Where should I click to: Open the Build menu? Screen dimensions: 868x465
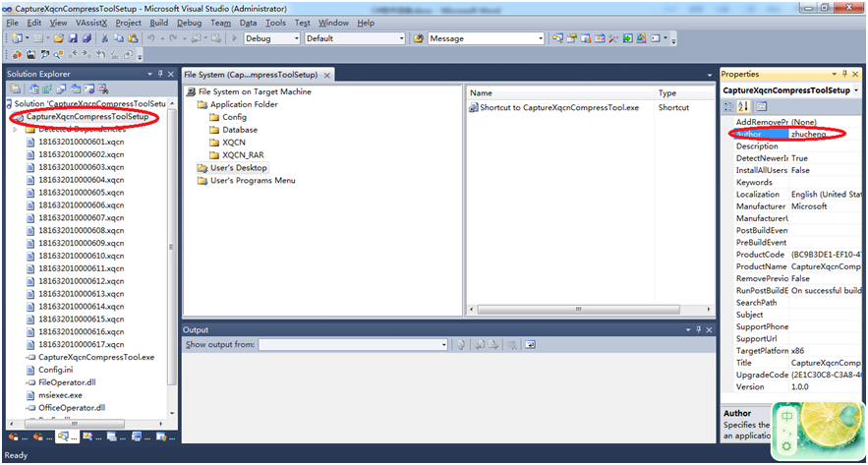(x=159, y=23)
